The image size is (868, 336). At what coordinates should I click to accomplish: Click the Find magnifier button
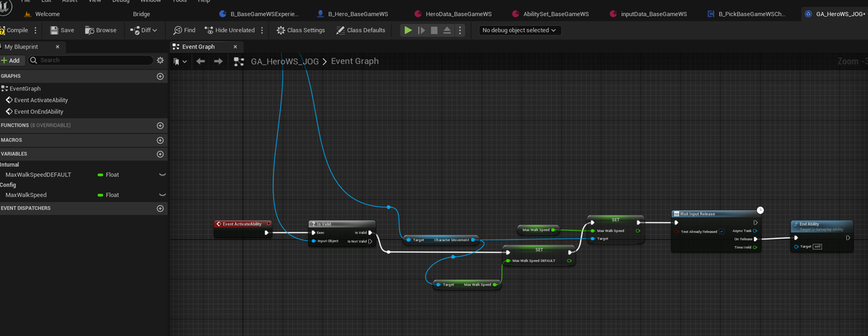pyautogui.click(x=184, y=30)
